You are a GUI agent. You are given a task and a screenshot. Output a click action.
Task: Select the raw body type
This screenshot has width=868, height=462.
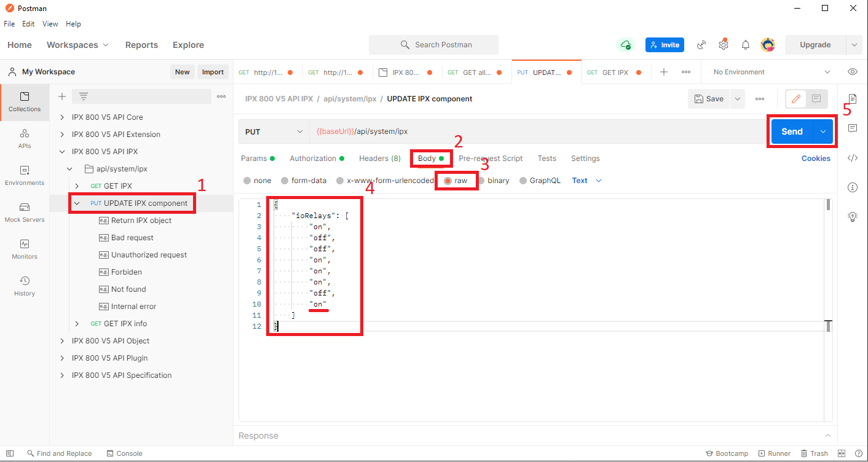point(448,181)
